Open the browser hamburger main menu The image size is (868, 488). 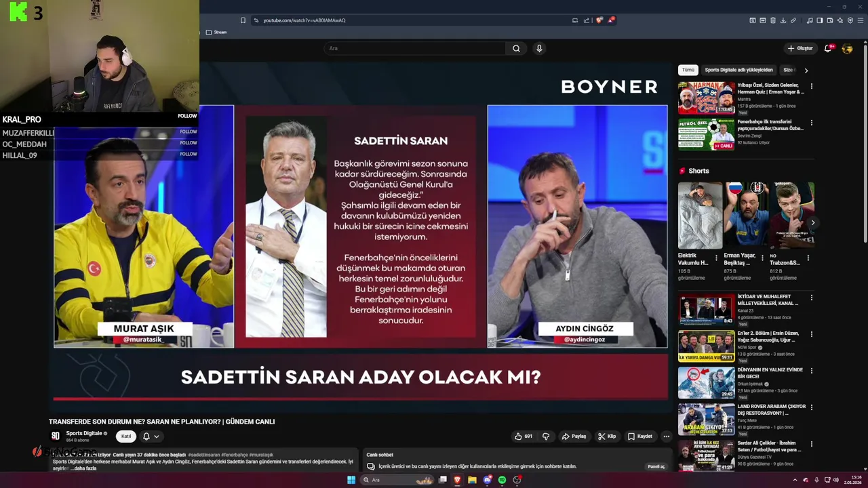click(861, 20)
